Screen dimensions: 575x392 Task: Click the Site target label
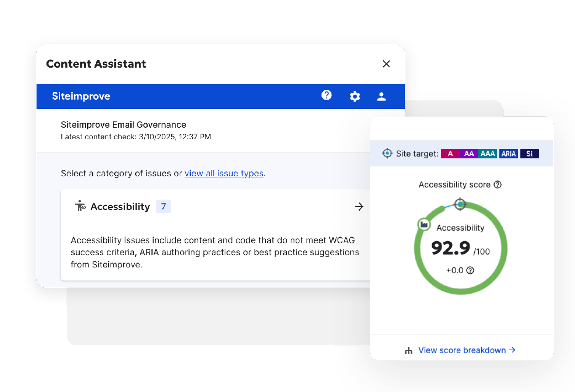click(417, 154)
